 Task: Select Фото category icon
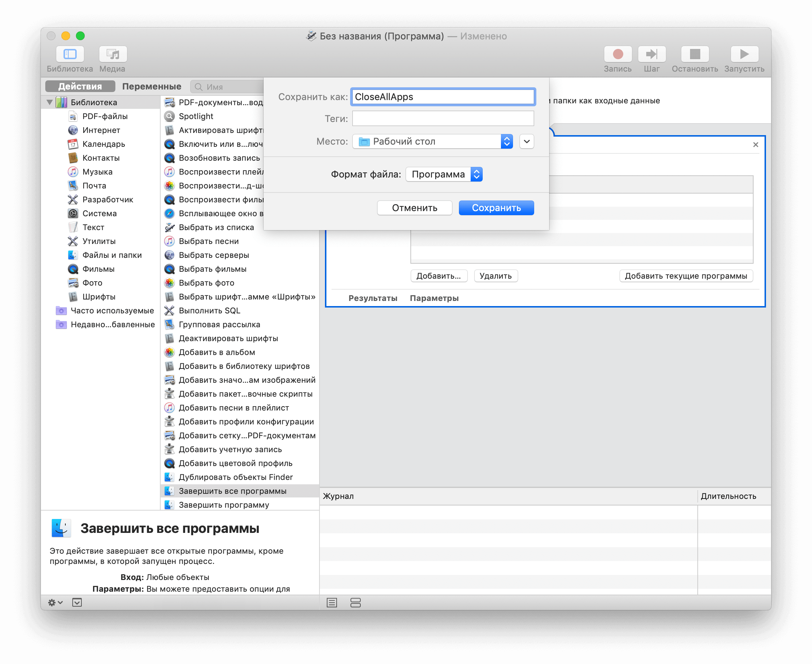73,283
